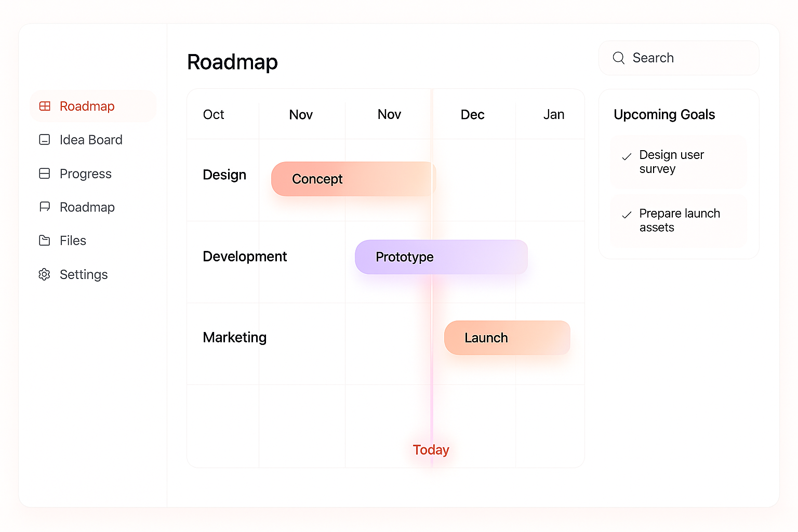Click the Idea Board document icon

pyautogui.click(x=45, y=140)
